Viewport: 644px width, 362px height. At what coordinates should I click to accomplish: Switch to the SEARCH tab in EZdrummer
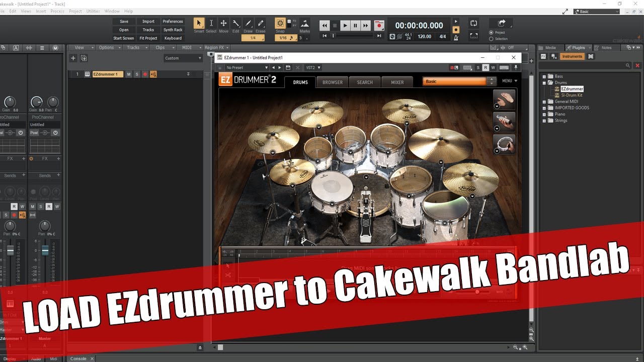coord(365,82)
